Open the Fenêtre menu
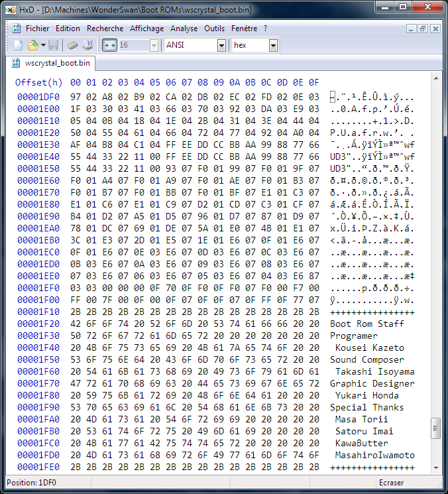 244,29
